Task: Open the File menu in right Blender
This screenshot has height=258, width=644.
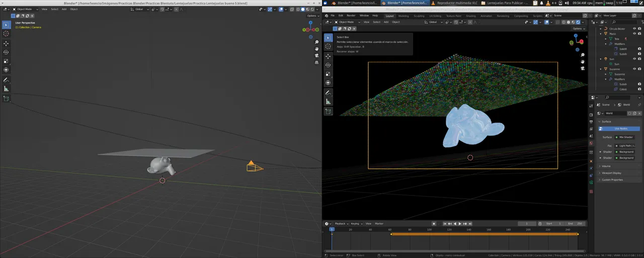Action: click(x=333, y=16)
